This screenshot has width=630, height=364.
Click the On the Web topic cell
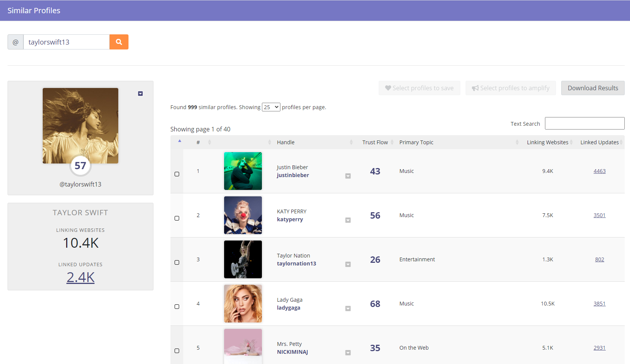click(x=414, y=348)
